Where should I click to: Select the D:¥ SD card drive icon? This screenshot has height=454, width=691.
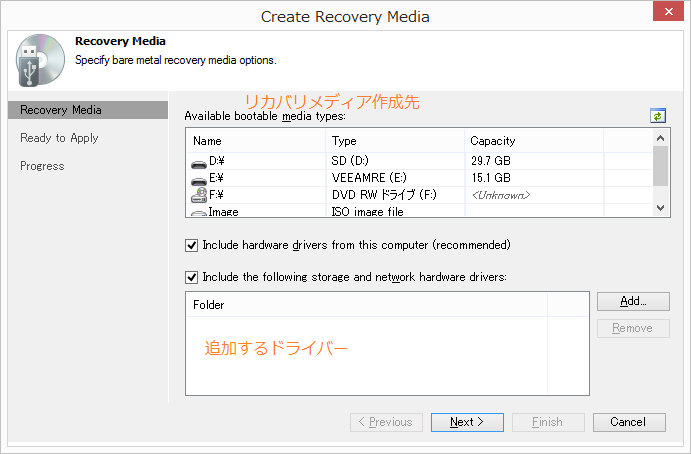pos(199,164)
